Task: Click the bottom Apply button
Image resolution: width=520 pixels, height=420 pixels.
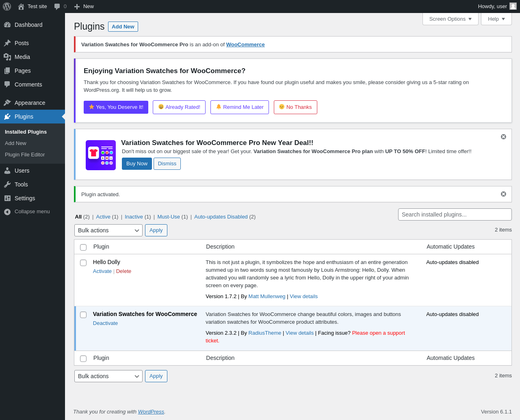Action: point(156,376)
